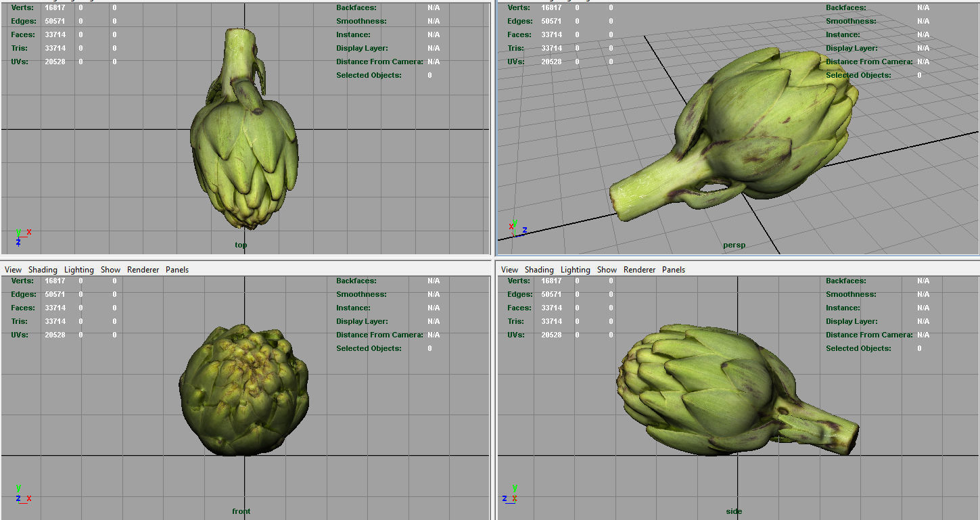Click 'Smoothness:' label in front viewport

[363, 294]
